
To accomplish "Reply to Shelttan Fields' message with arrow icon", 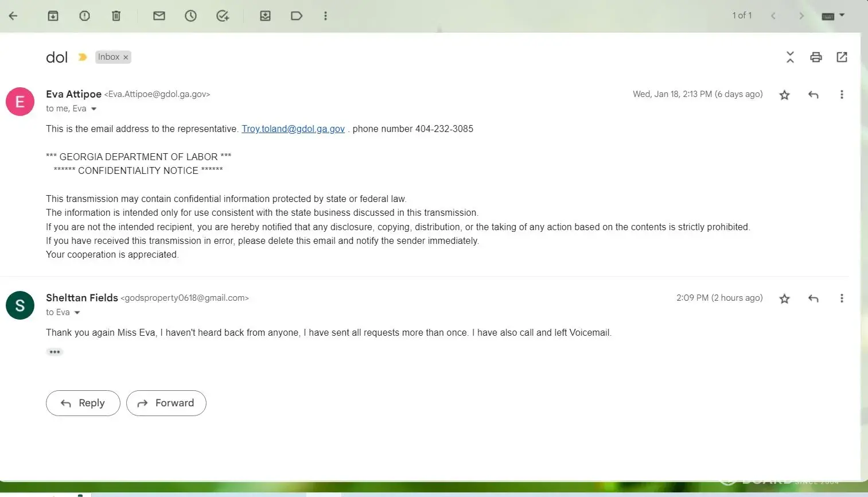I will (813, 298).
